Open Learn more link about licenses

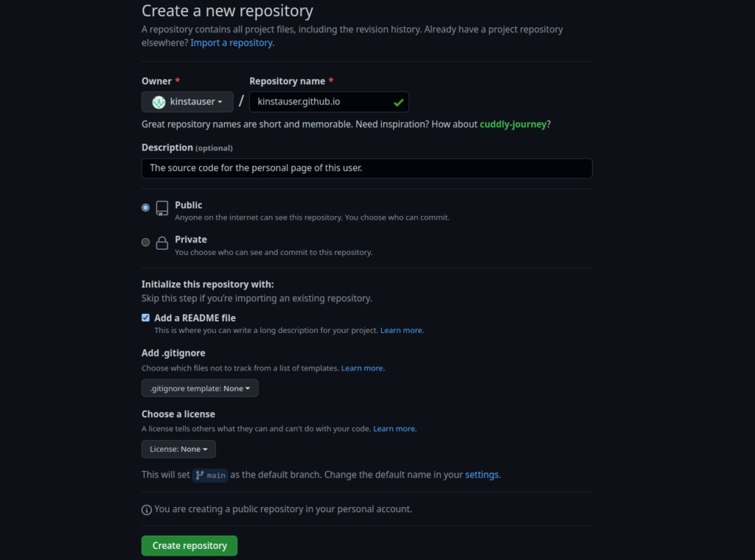click(x=394, y=428)
